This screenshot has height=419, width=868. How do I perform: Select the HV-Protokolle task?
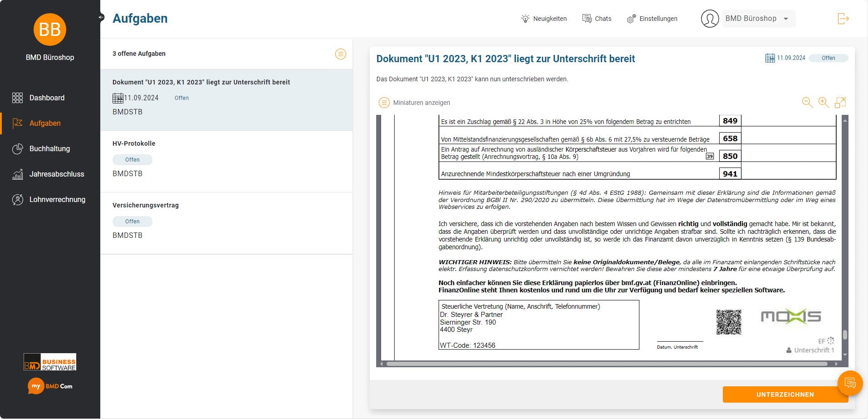pyautogui.click(x=226, y=162)
